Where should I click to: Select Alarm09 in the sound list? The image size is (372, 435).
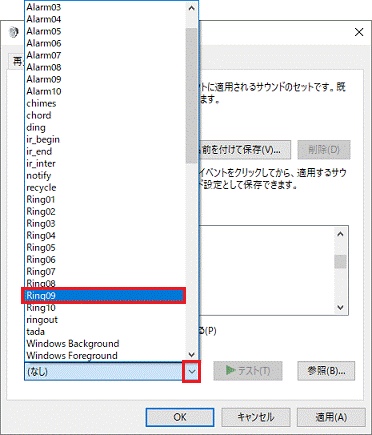(x=105, y=79)
